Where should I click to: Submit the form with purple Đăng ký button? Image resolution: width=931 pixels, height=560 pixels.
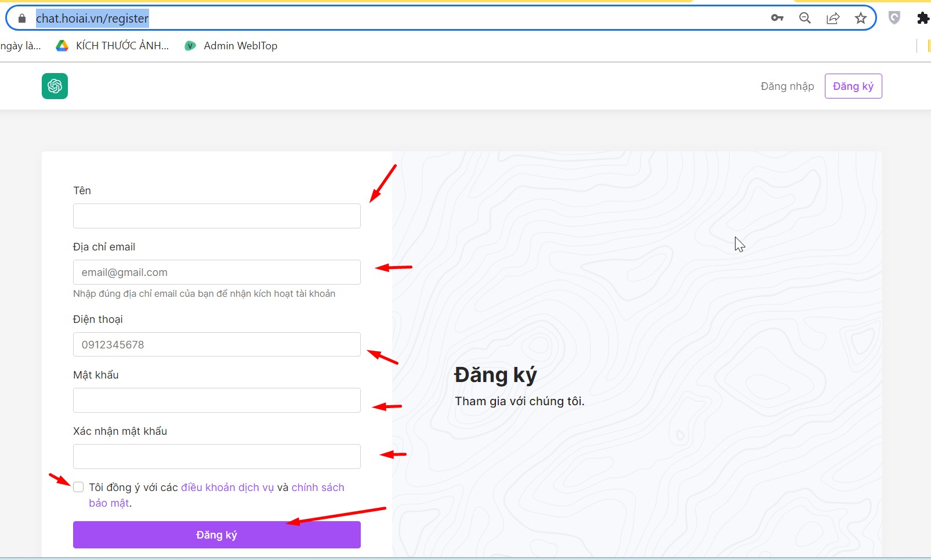(x=216, y=534)
